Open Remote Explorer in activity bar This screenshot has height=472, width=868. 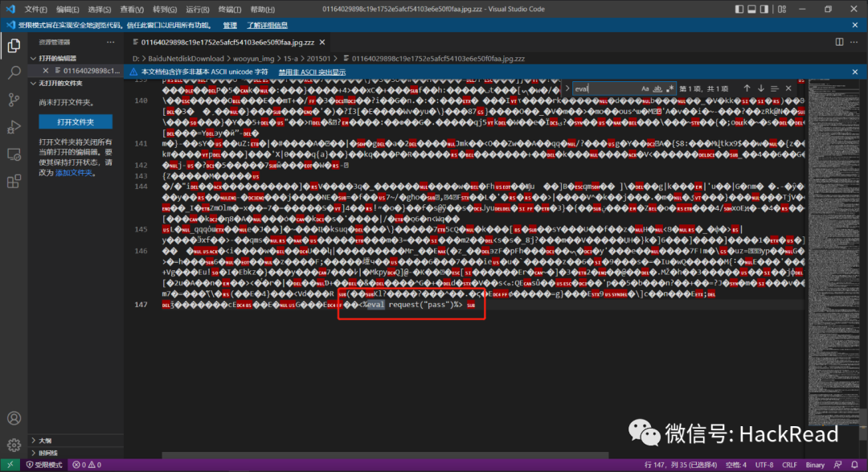14,154
